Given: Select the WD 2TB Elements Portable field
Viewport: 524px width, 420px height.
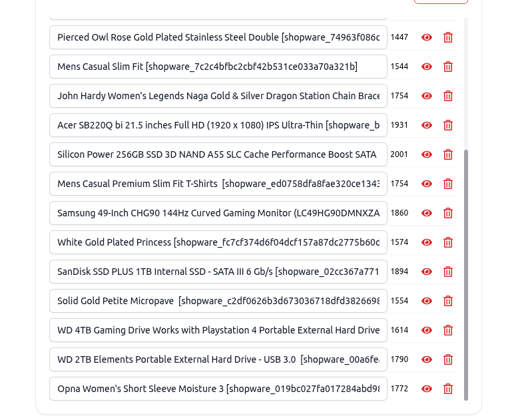Looking at the screenshot, I should point(218,359).
